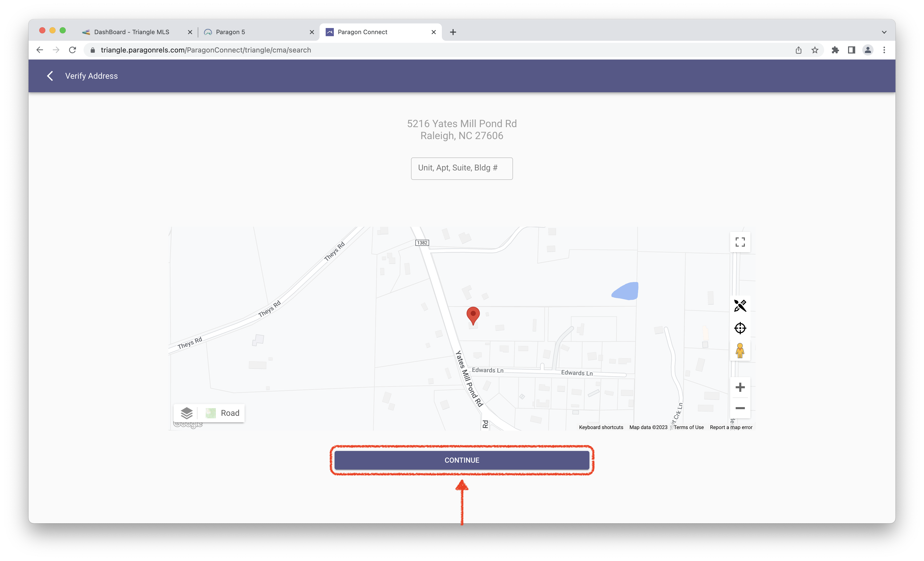This screenshot has width=924, height=561.
Task: Open the browser extensions puzzle icon
Action: (835, 50)
